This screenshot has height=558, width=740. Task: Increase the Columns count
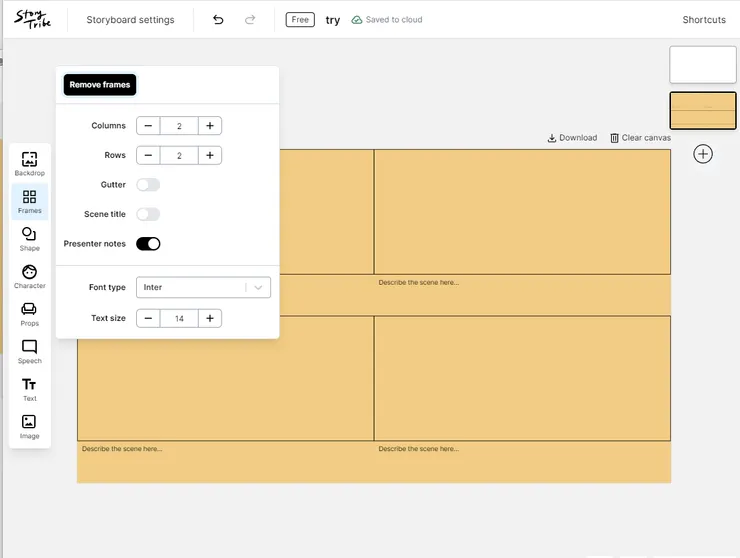pos(210,126)
